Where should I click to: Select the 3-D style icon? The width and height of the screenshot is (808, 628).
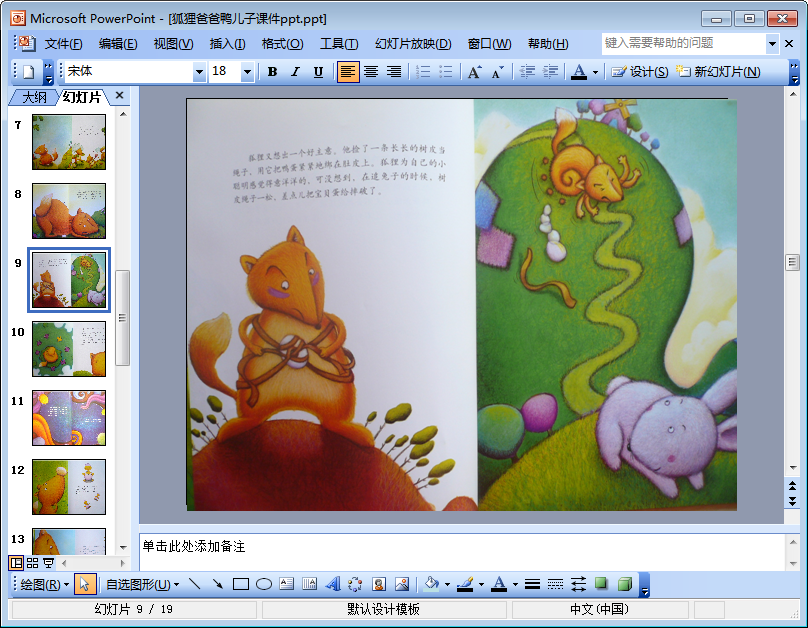(625, 584)
